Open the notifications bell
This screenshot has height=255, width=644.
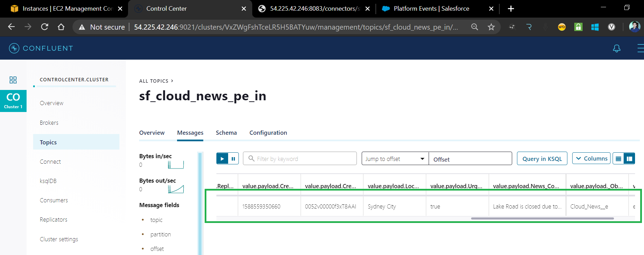[616, 48]
